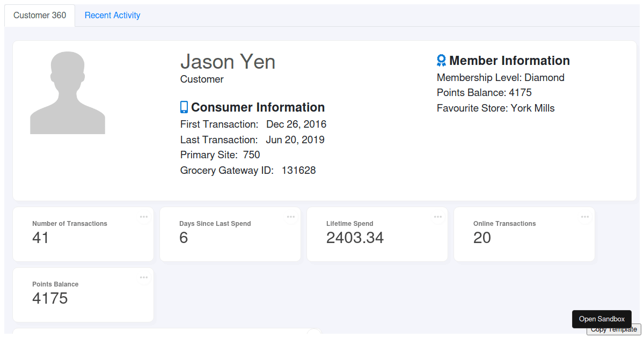Click the Number of Transactions value 41
This screenshot has height=338, width=644.
(x=41, y=238)
